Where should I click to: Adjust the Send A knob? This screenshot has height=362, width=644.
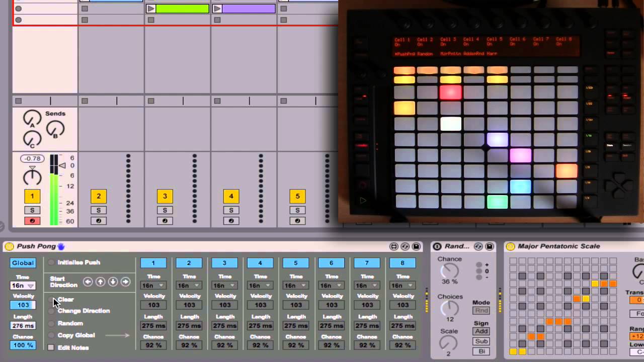tap(32, 119)
